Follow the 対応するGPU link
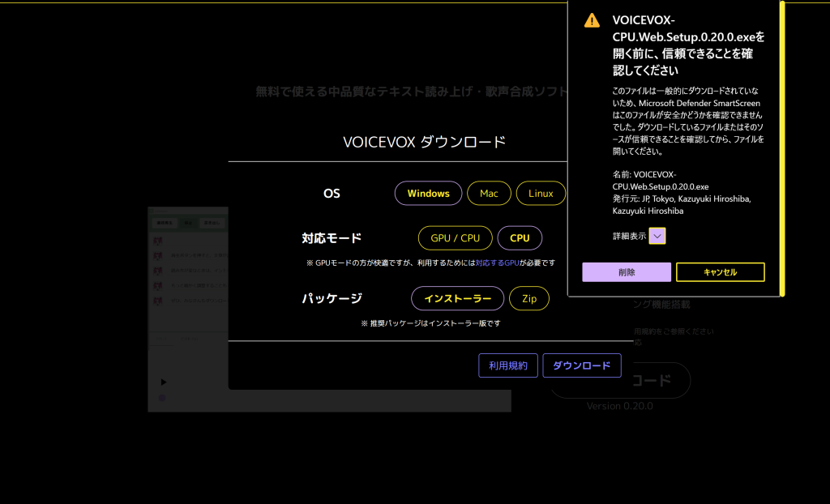This screenshot has width=830, height=504. [x=496, y=263]
